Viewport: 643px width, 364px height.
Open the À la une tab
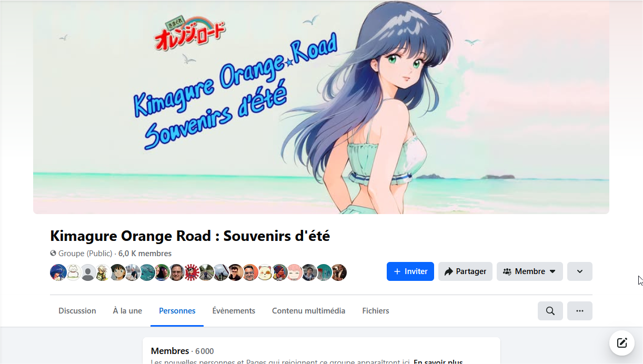point(127,311)
